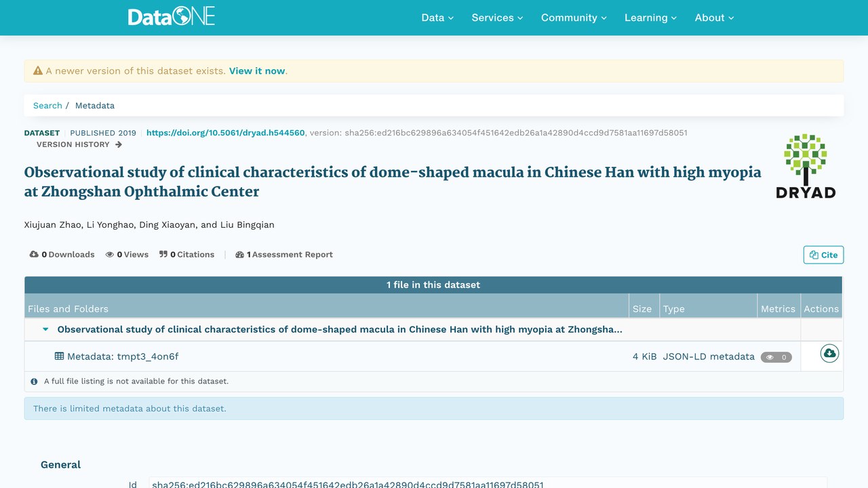The image size is (868, 488).
Task: Click the Citations quote icon metric
Action: point(163,254)
